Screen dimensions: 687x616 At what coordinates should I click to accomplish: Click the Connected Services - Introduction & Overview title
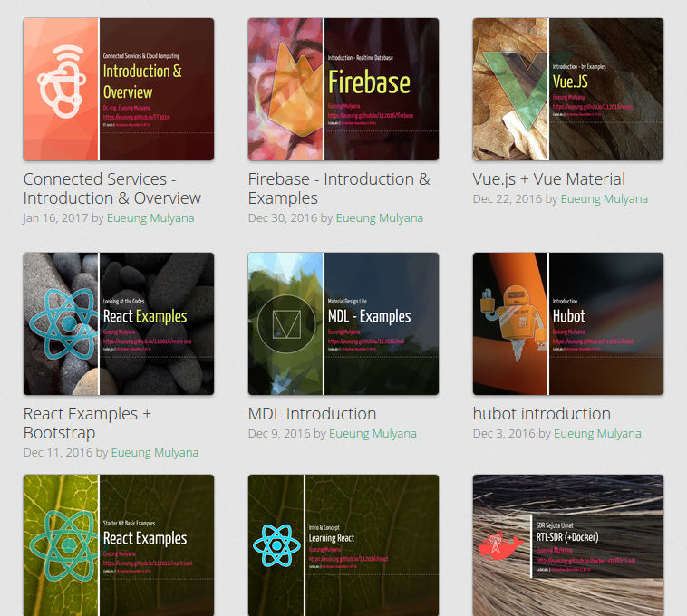[x=112, y=188]
